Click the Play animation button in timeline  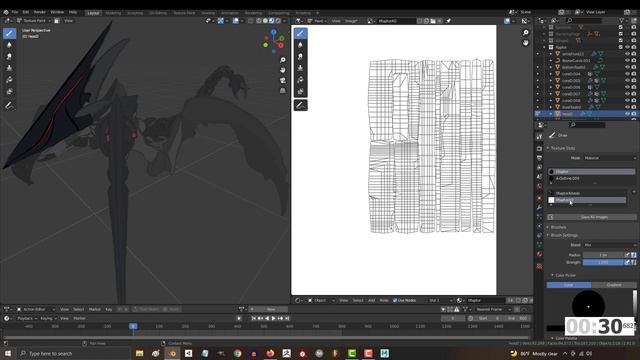273,318
